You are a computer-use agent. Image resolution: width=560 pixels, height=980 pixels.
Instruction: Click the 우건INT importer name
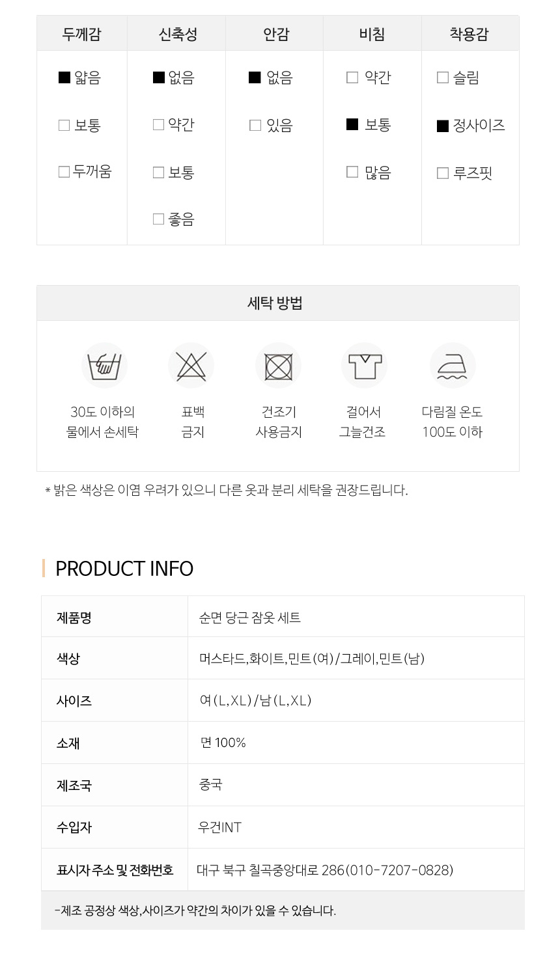(x=220, y=827)
